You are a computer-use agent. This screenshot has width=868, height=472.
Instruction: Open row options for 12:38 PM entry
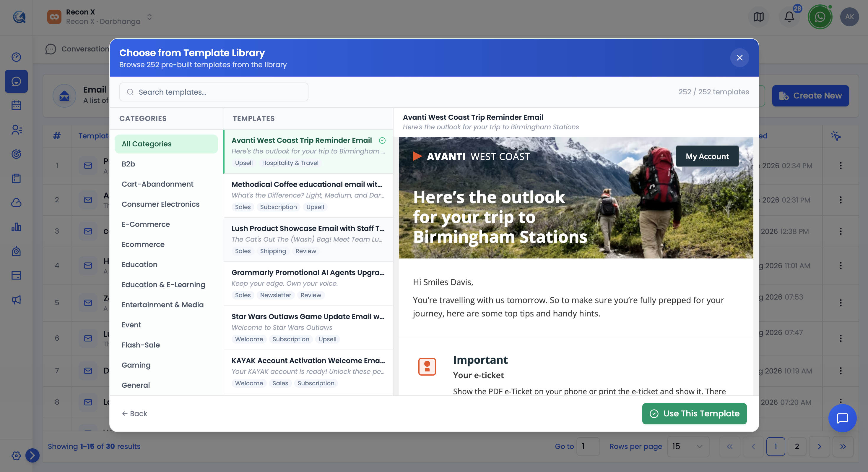(x=841, y=232)
